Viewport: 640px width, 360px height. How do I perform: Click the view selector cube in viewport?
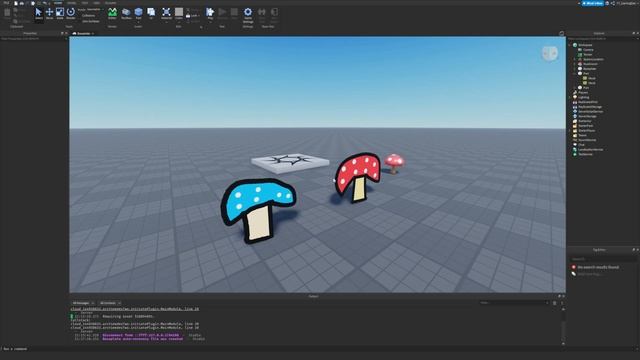[549, 53]
